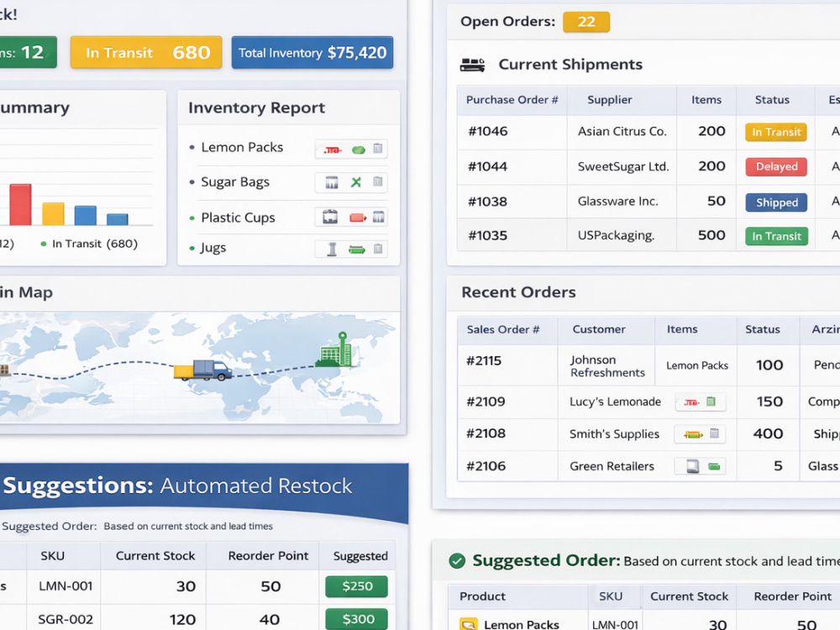Open sales order #2115
The height and width of the screenshot is (630, 840).
(x=485, y=361)
